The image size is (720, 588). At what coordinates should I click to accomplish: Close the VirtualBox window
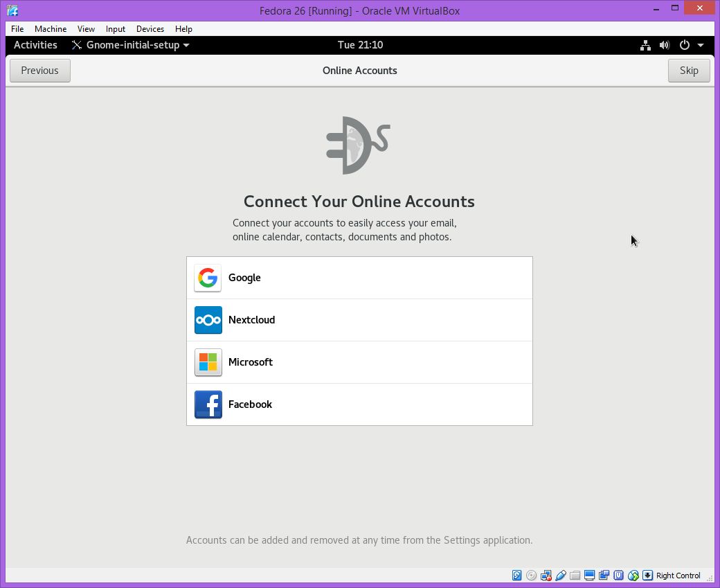700,8
